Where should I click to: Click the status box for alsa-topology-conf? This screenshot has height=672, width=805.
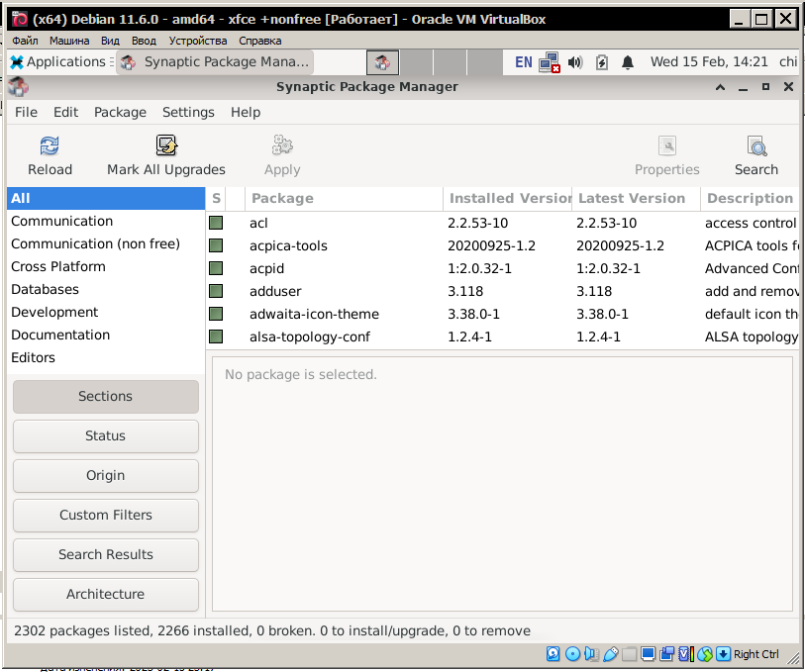(x=216, y=336)
